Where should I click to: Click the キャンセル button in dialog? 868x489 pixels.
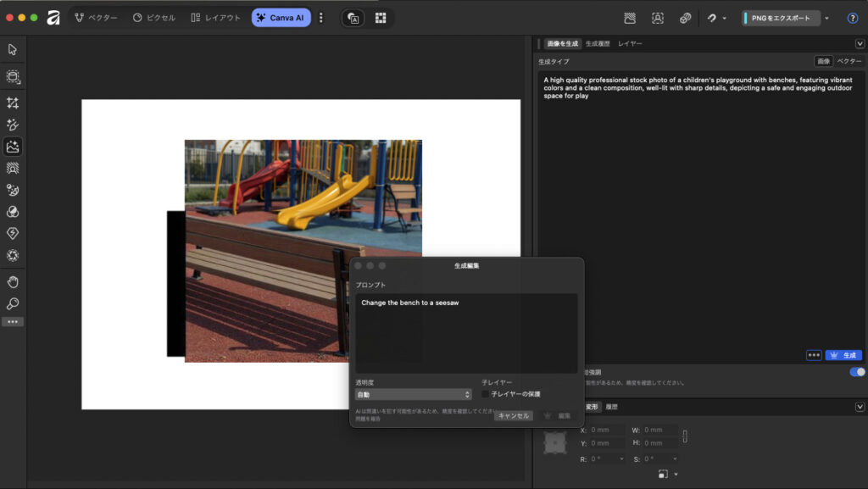(x=514, y=415)
